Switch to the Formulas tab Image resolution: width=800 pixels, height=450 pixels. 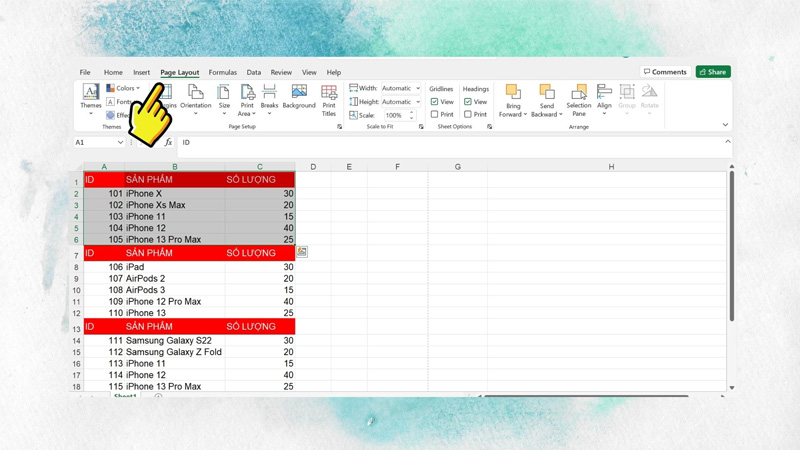click(x=222, y=72)
